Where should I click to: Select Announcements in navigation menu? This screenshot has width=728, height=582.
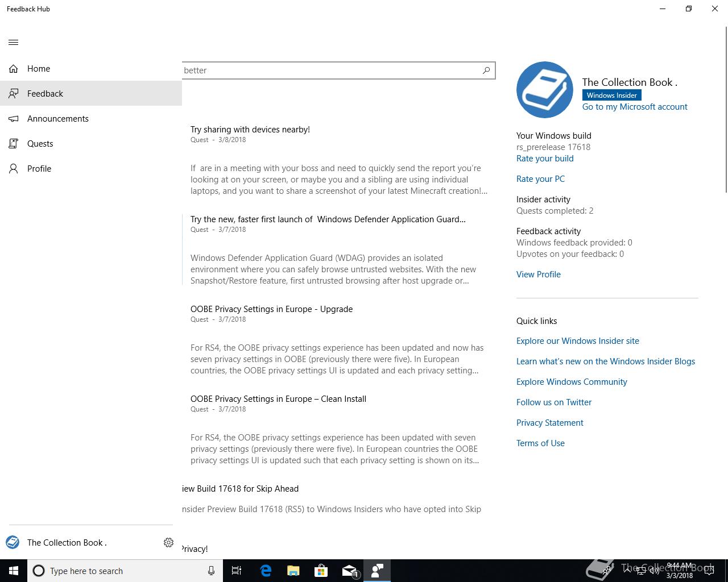91,119
